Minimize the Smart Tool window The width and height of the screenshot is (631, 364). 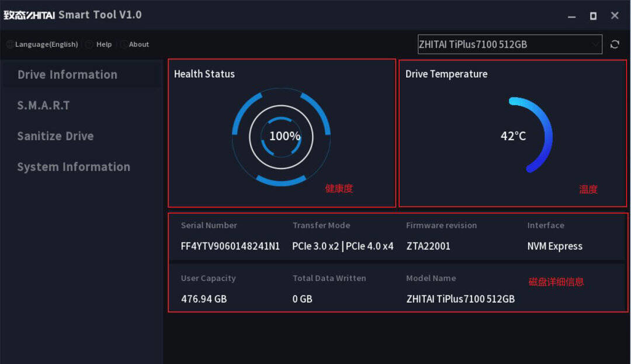point(572,16)
